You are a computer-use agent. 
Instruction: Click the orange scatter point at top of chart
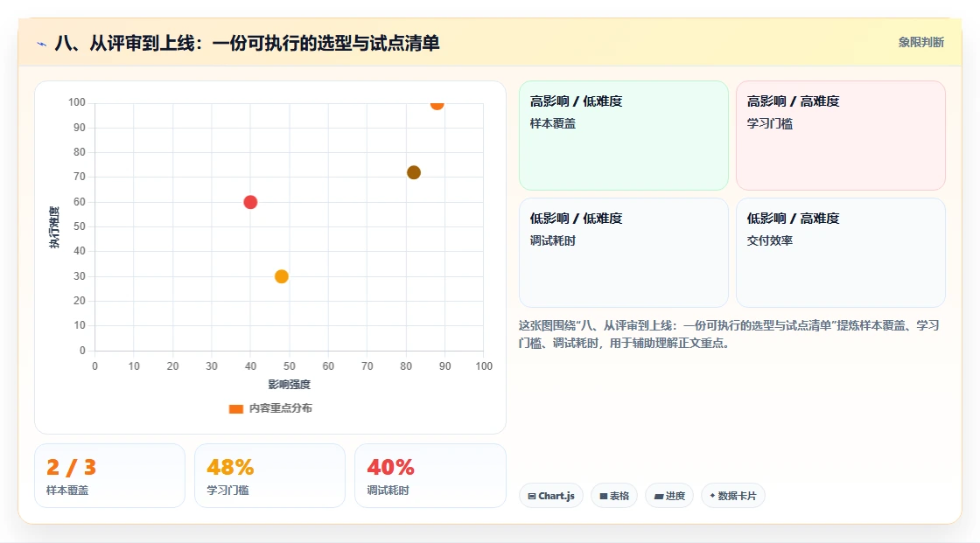437,104
